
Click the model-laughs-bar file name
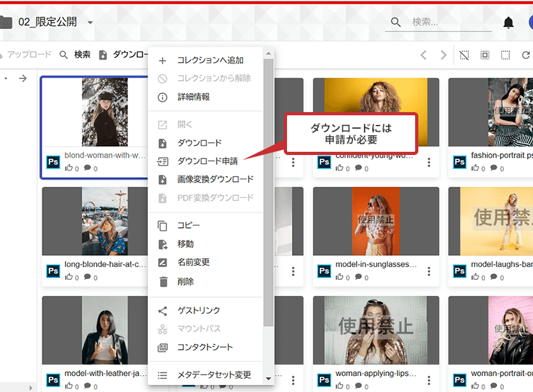click(502, 264)
